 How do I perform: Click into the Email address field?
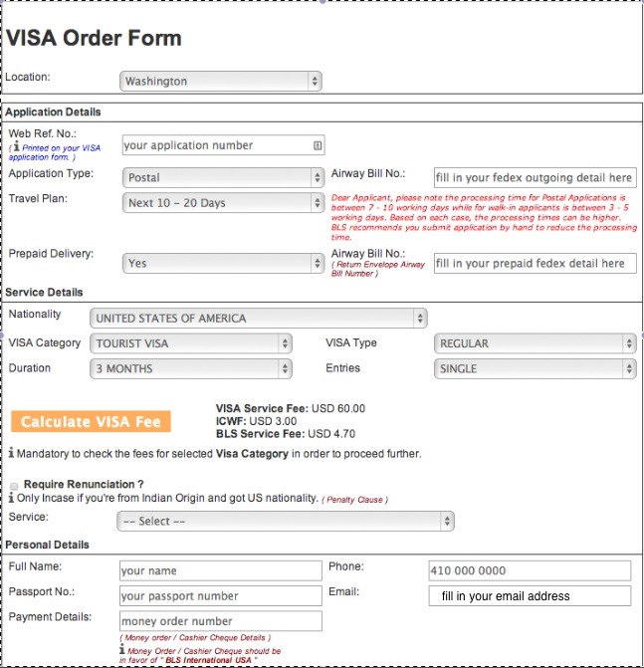(530, 596)
